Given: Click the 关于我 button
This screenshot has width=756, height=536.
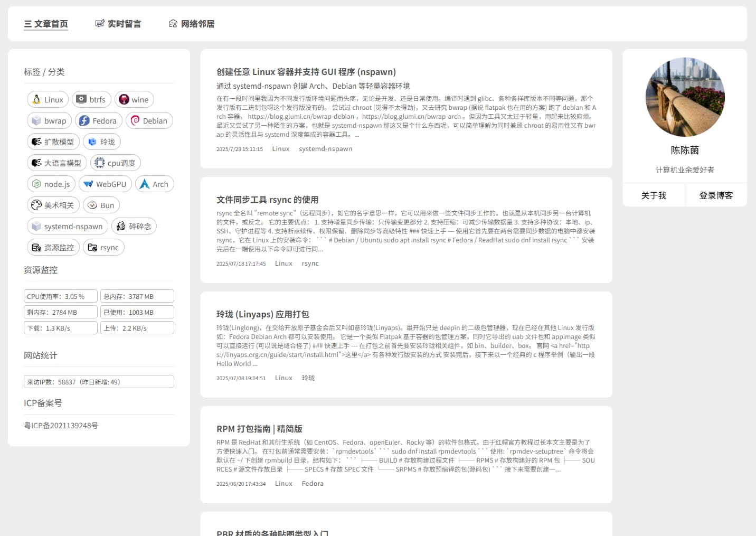Looking at the screenshot, I should [x=654, y=195].
